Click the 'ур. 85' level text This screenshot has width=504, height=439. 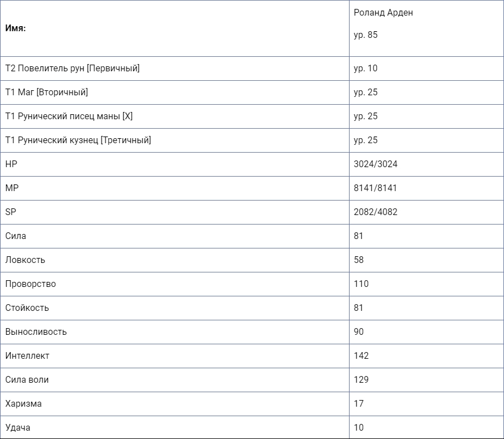pos(366,35)
